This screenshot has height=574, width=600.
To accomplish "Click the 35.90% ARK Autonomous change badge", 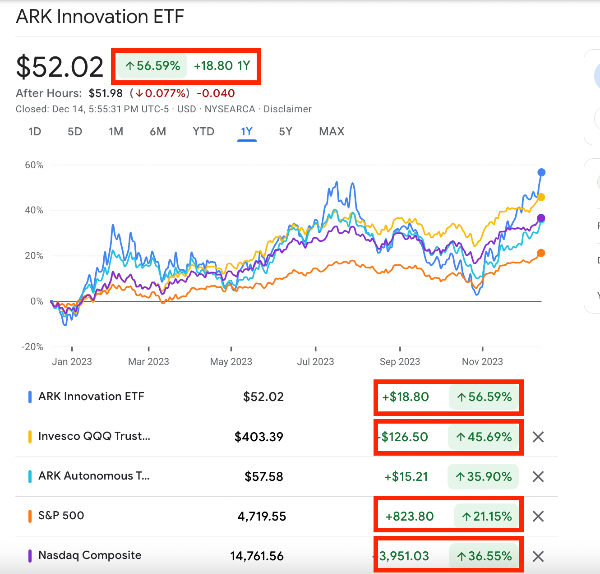I will tap(483, 476).
